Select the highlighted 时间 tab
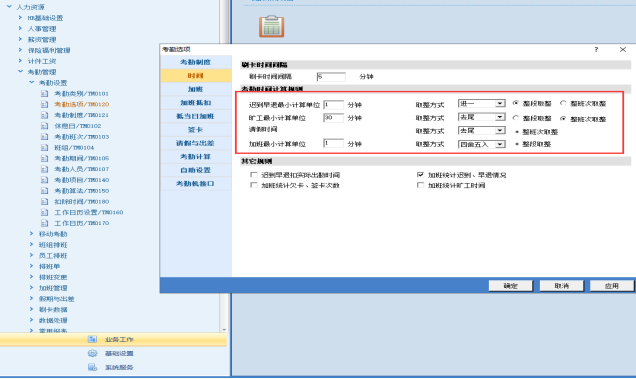Screen dimensions: 636x379 pyautogui.click(x=196, y=75)
